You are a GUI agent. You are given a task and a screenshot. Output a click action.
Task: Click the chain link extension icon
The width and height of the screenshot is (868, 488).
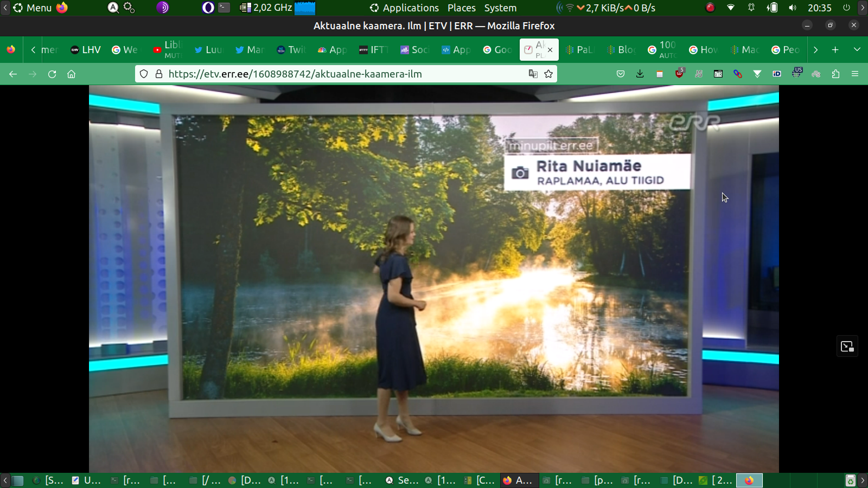pos(738,74)
